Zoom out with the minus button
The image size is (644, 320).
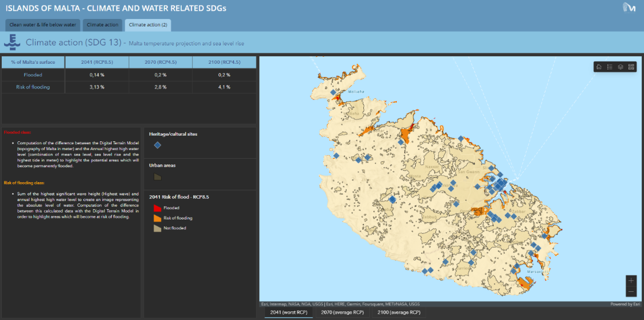point(631,291)
